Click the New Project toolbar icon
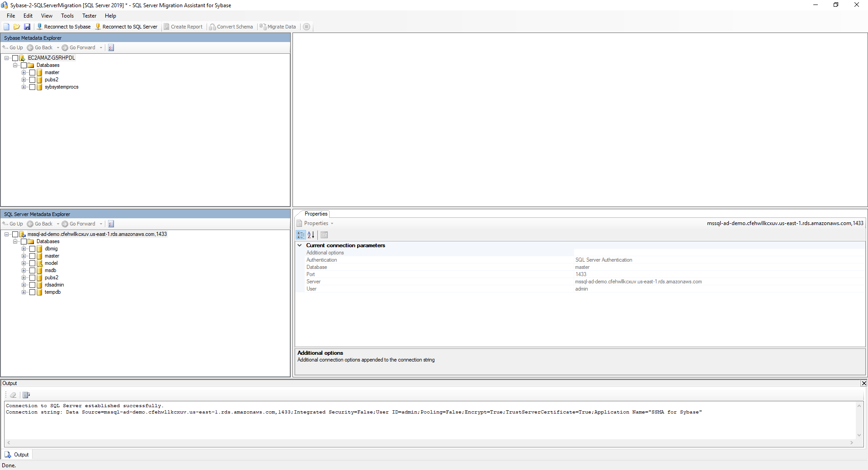 pos(6,27)
